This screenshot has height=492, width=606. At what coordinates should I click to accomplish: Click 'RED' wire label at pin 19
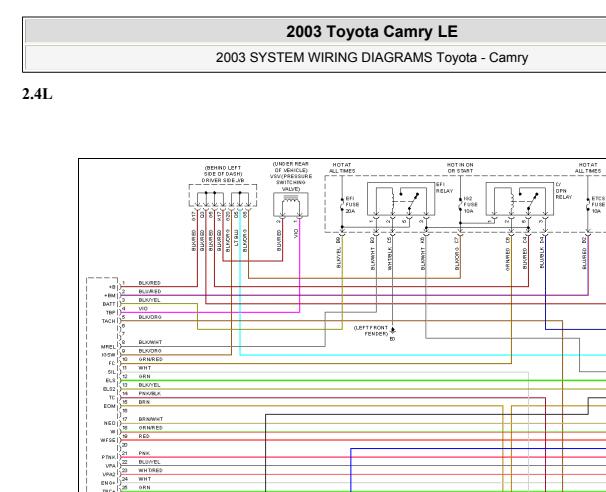pyautogui.click(x=144, y=436)
